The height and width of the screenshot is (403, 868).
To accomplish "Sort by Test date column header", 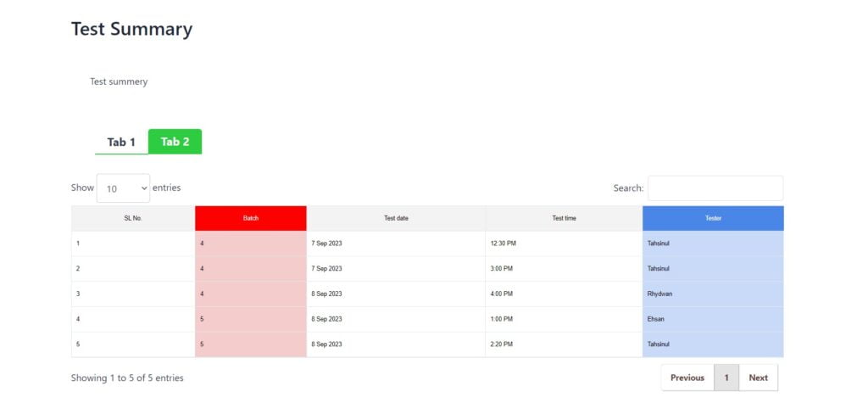I will (396, 218).
